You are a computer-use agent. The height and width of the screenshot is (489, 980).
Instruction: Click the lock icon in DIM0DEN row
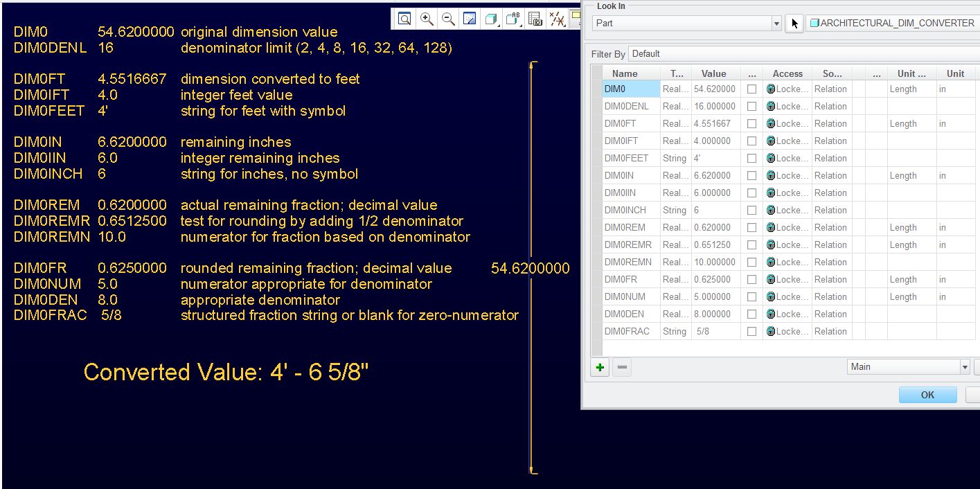[x=770, y=314]
